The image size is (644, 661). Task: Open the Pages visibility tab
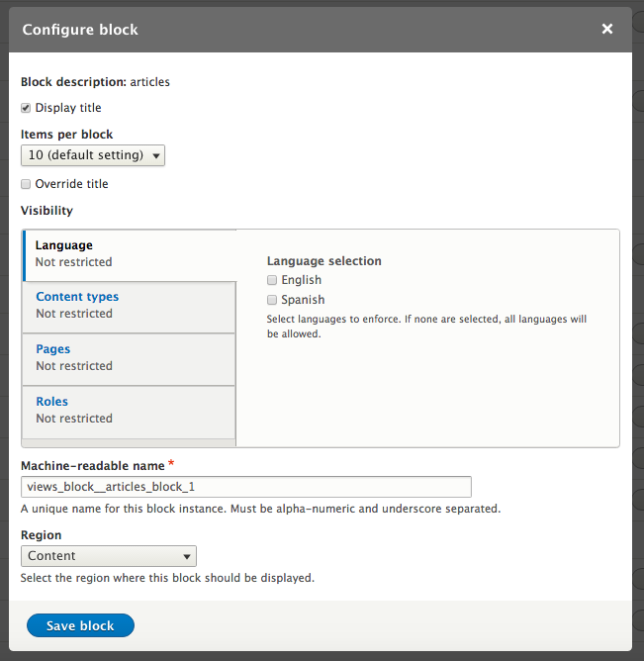click(x=53, y=349)
